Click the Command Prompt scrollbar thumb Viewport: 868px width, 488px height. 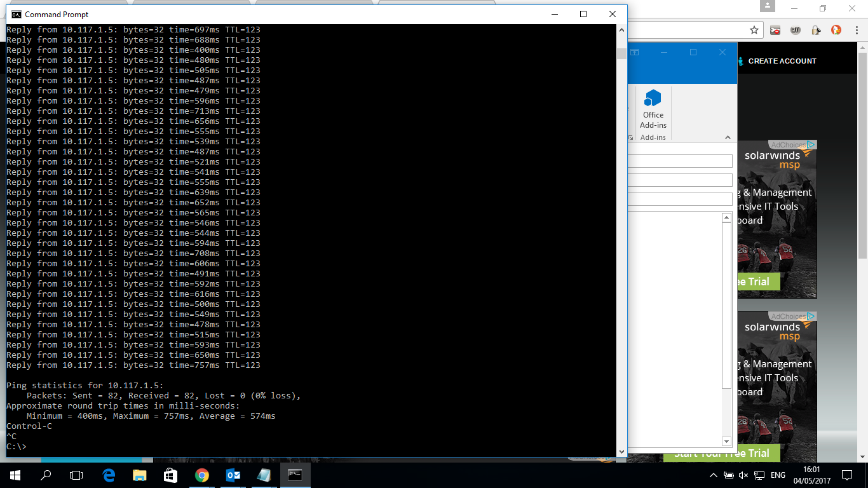click(621, 54)
